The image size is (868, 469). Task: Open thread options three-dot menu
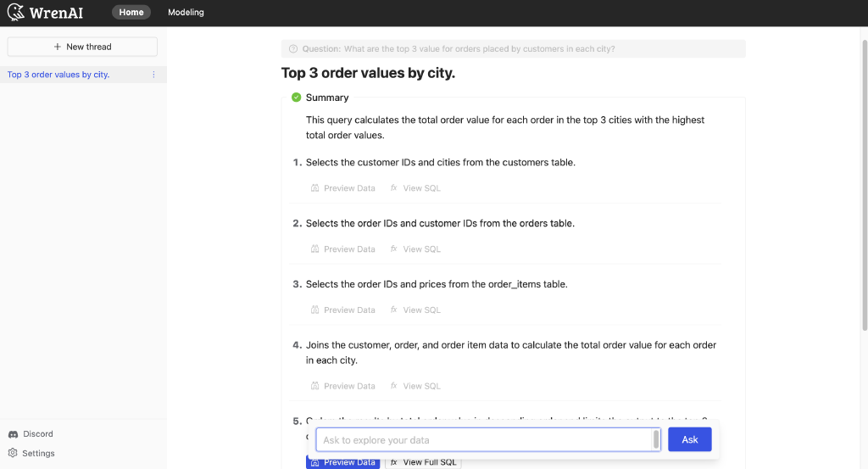(x=153, y=75)
